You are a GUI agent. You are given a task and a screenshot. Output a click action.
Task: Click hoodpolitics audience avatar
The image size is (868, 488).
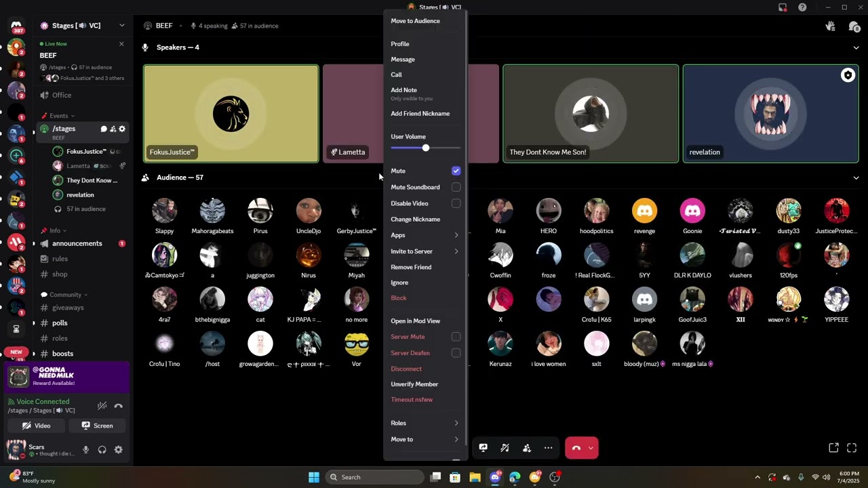(597, 211)
